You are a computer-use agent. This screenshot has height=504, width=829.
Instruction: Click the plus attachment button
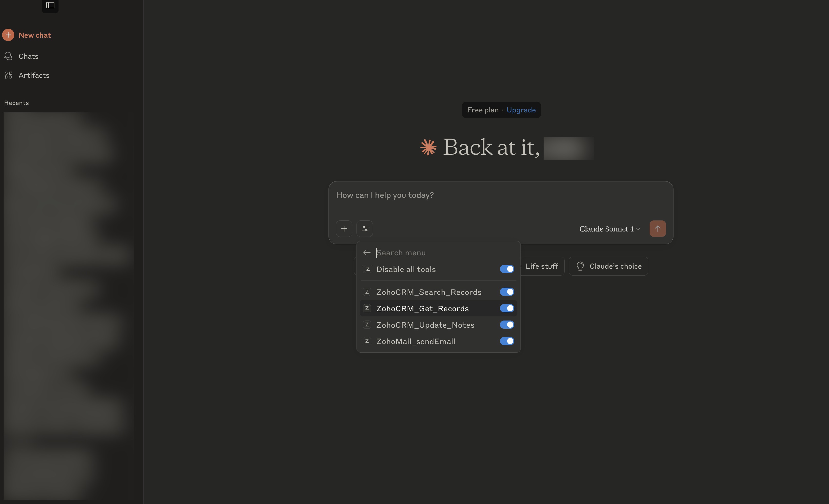[344, 229]
